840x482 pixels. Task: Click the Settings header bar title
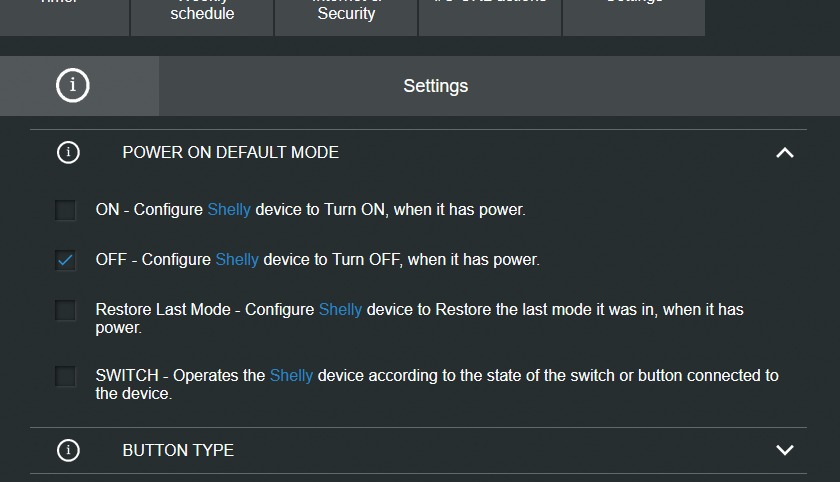(x=436, y=86)
